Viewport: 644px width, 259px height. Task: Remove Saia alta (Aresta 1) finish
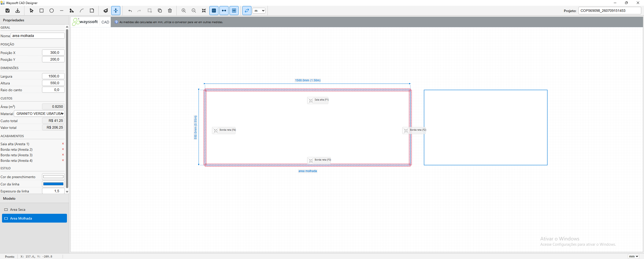click(63, 144)
